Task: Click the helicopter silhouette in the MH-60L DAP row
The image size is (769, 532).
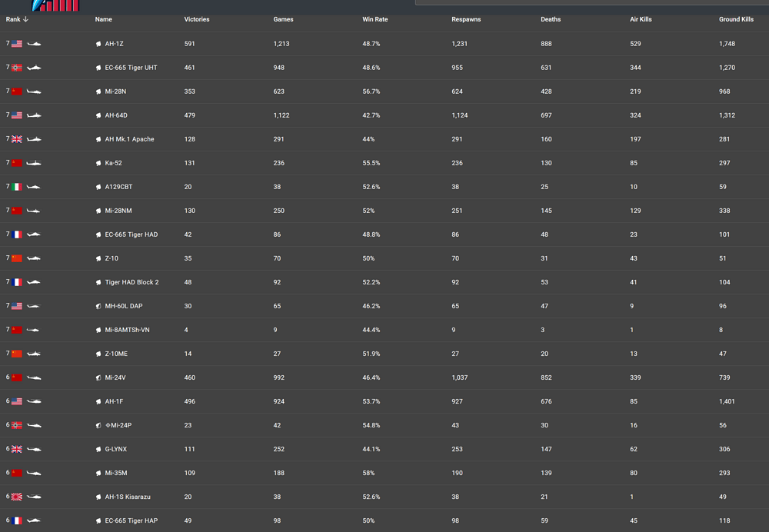Action: click(x=34, y=306)
